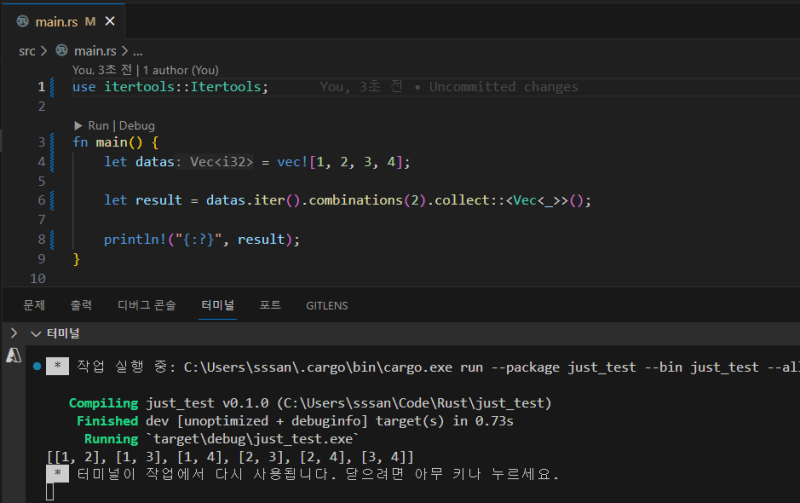
Task: Click the terminal cursor on the last line
Action: point(50,492)
